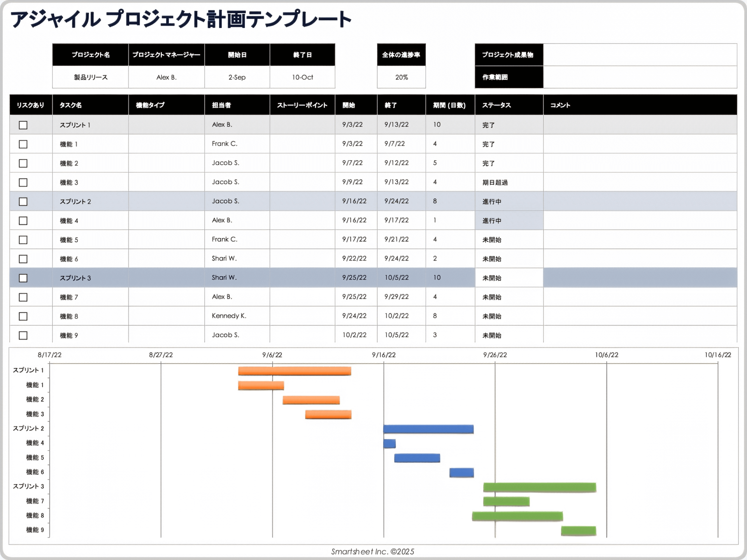Click the 期日超過 status for 機能 3

tap(495, 182)
